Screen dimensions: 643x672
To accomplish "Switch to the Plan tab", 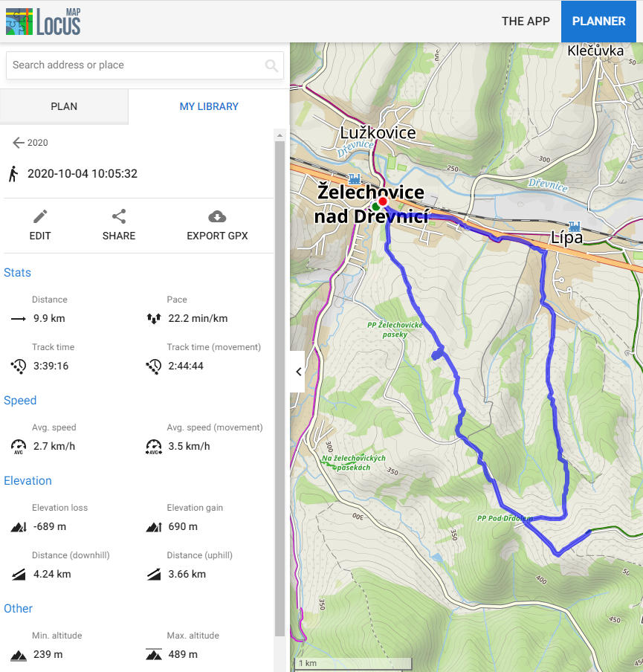I will pos(64,106).
